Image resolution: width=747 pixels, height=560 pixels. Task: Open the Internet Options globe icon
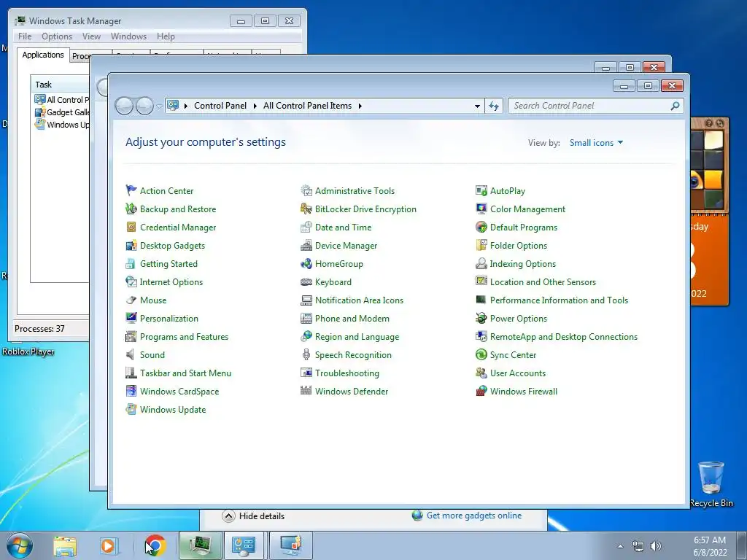pyautogui.click(x=131, y=282)
